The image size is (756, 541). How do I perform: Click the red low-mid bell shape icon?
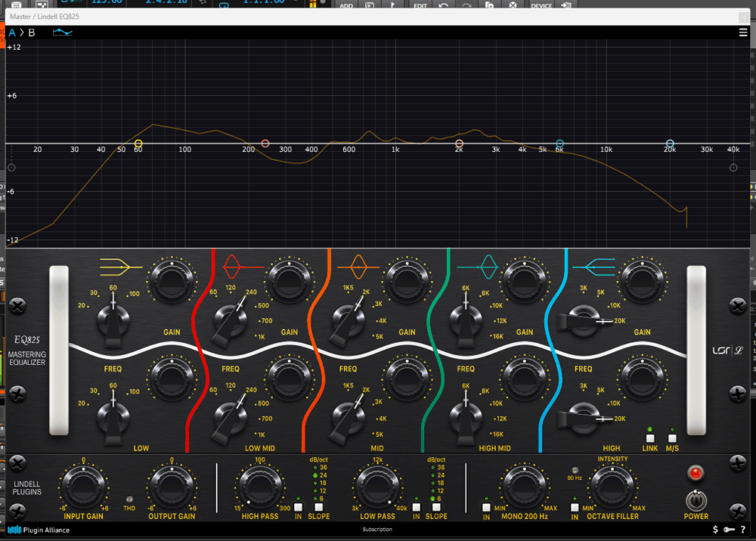[x=243, y=267]
